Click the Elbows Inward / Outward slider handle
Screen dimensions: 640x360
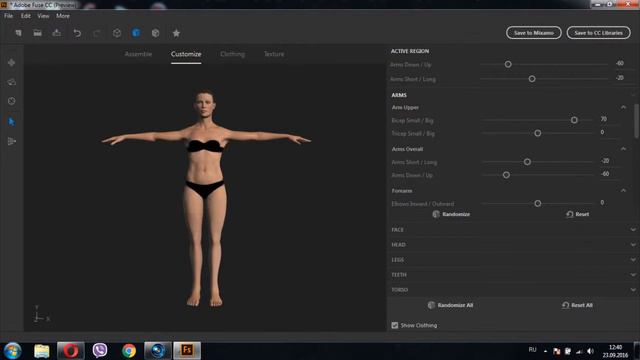pos(538,203)
